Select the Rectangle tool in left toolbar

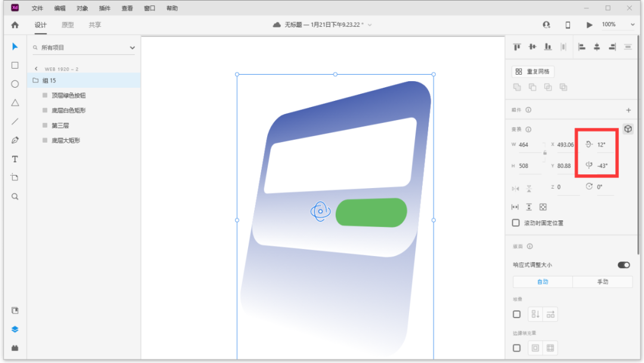15,65
